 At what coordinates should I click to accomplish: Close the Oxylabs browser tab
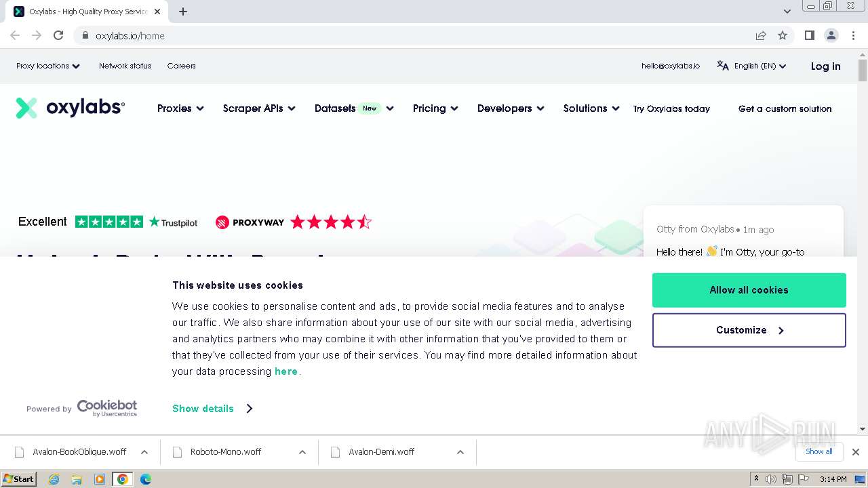coord(157,12)
